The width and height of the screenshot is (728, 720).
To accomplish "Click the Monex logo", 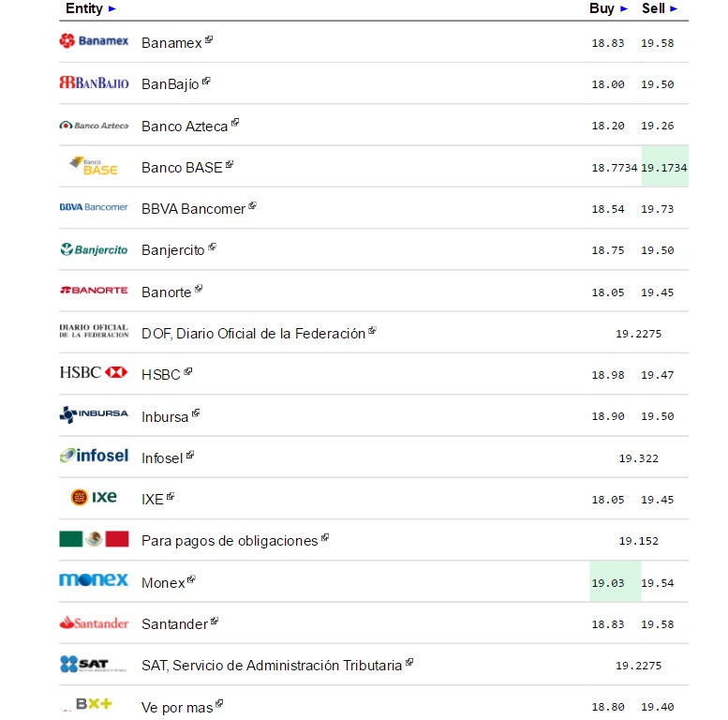I will 94,580.
